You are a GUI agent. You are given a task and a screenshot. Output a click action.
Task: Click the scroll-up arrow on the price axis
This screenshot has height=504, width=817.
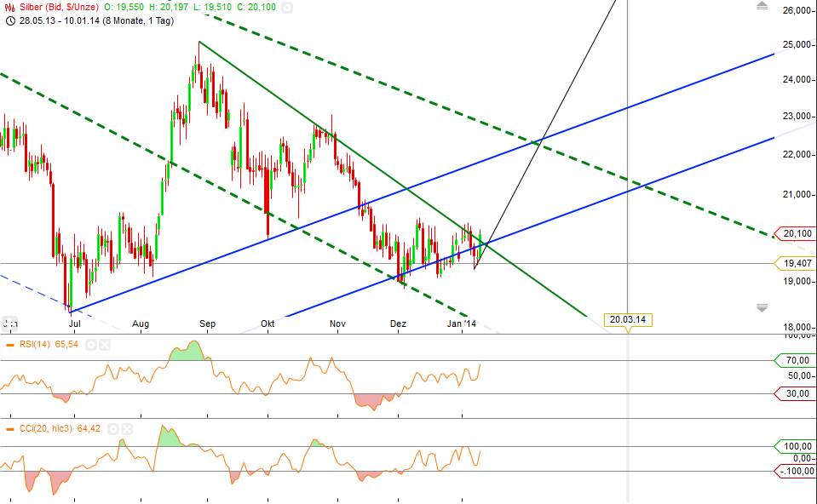(762, 5)
